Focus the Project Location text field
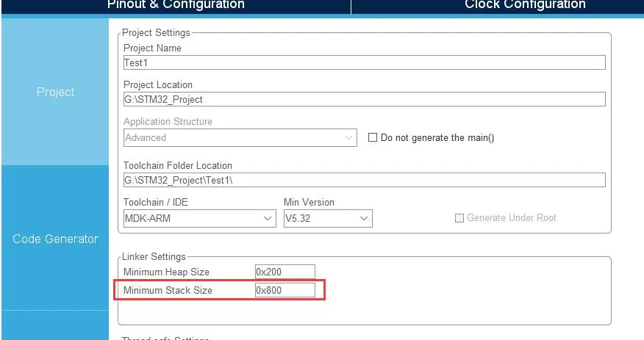 pyautogui.click(x=364, y=99)
